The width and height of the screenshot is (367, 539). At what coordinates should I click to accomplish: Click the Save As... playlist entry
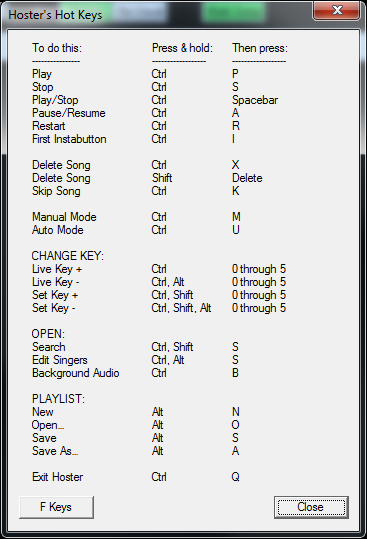coord(55,451)
